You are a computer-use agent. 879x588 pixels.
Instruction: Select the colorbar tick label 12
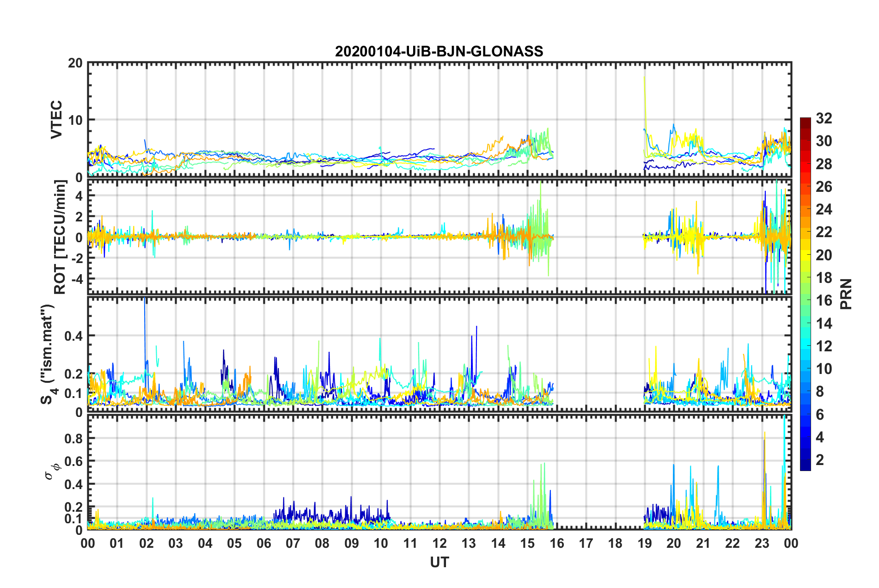click(x=824, y=346)
